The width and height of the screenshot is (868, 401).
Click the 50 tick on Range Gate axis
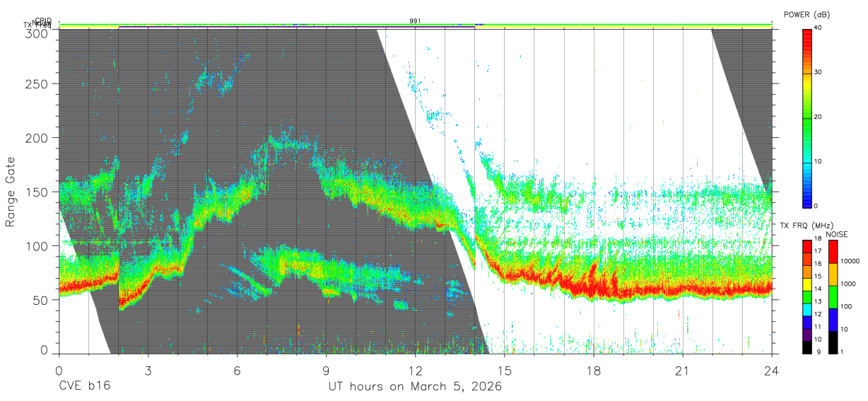[x=42, y=299]
